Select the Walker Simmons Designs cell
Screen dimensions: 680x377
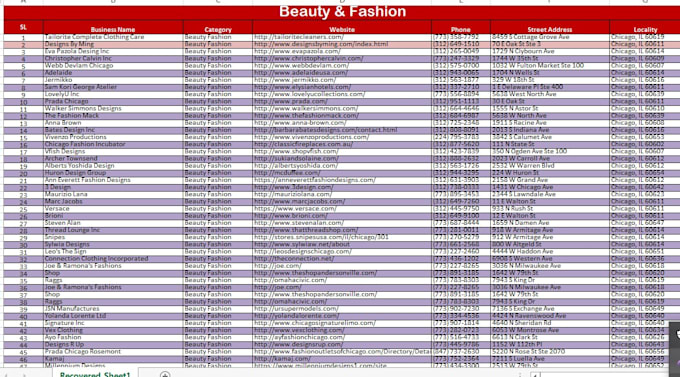tap(113, 109)
